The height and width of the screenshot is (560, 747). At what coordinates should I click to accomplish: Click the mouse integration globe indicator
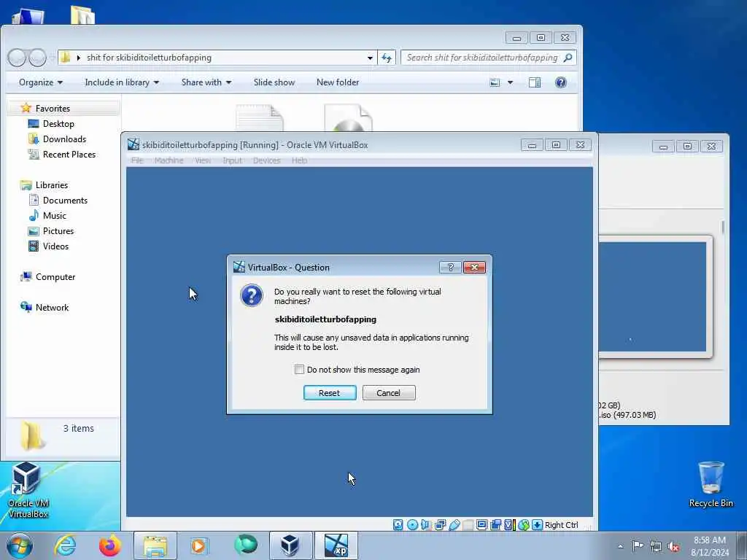click(x=524, y=525)
